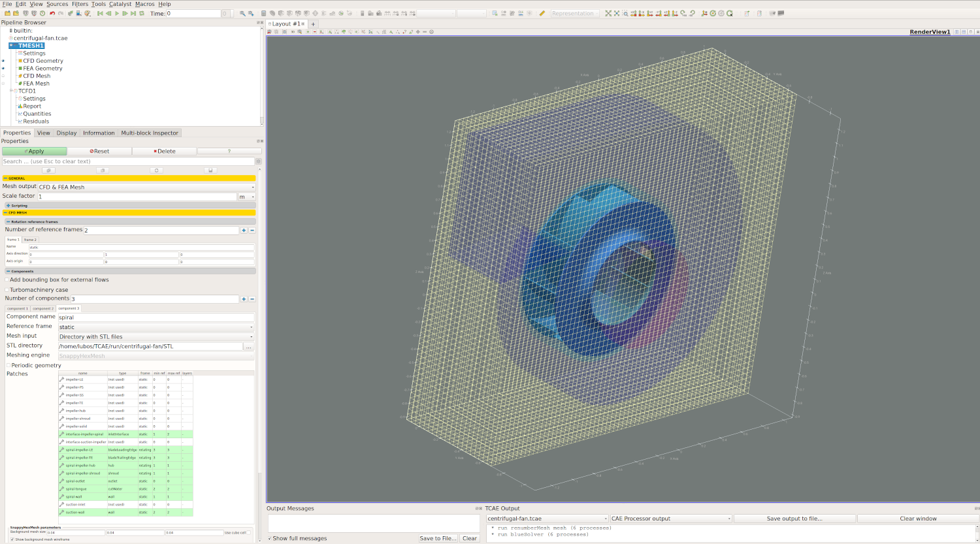Jump to the first animation frame

(100, 13)
